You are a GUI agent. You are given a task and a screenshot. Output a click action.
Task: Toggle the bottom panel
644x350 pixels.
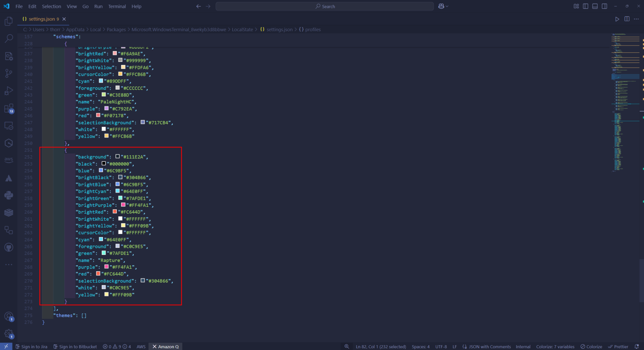coord(595,6)
